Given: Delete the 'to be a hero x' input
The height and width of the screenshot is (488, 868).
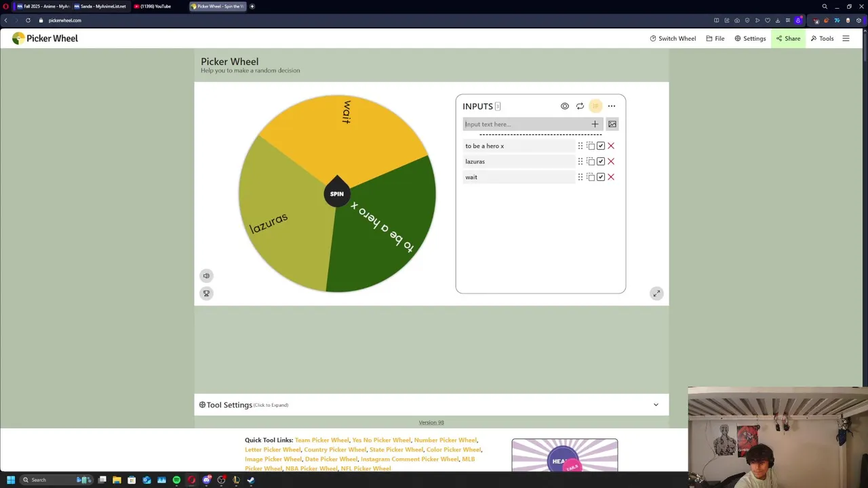Looking at the screenshot, I should pyautogui.click(x=611, y=146).
